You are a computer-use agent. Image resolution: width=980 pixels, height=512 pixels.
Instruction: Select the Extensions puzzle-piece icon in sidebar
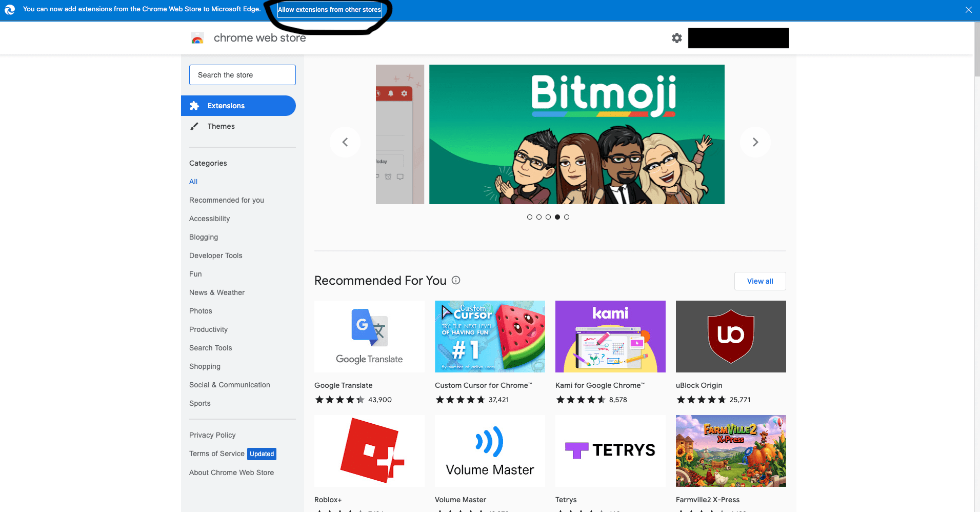tap(194, 106)
